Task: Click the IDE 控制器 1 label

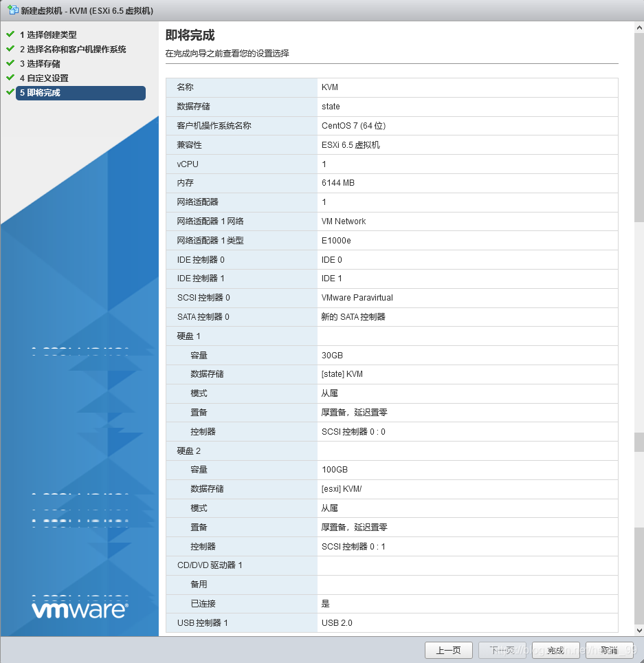Action: coord(201,279)
